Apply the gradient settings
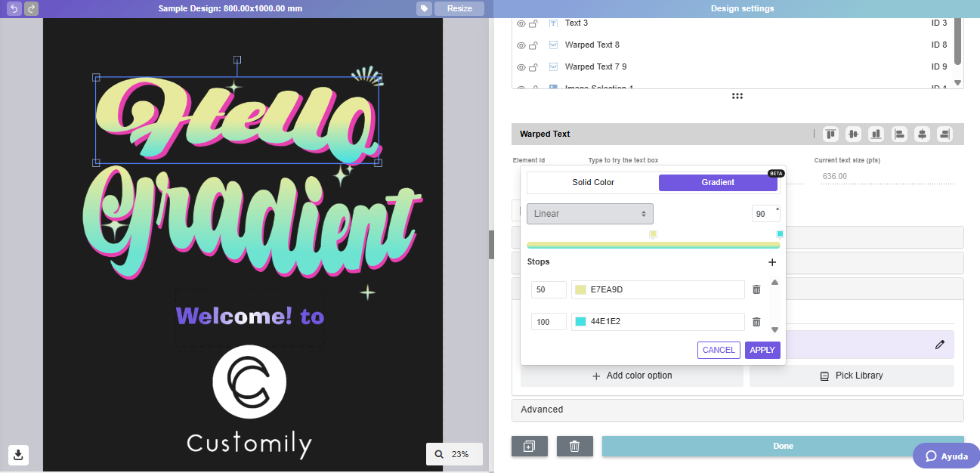Viewport: 980px width, 473px height. [x=762, y=351]
